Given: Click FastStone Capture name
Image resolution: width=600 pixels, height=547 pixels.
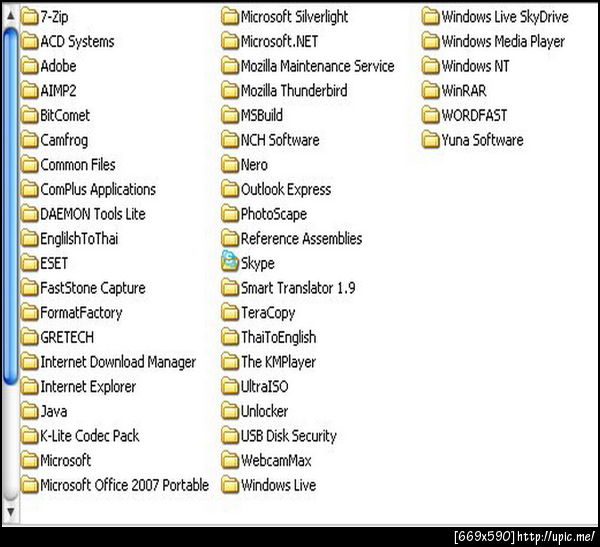Looking at the screenshot, I should [x=93, y=288].
